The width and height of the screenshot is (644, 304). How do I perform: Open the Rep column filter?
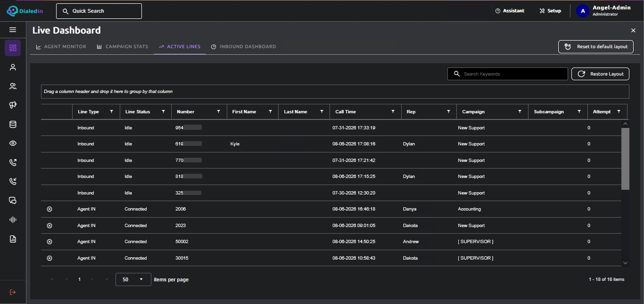pyautogui.click(x=448, y=112)
